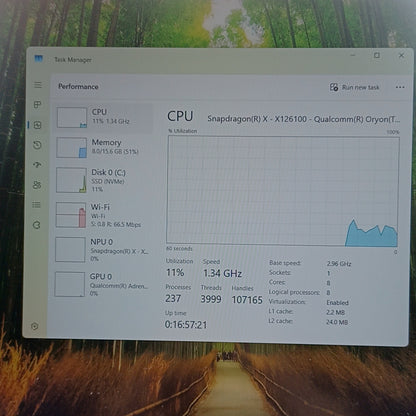
Task: Click the 237 processes count
Action: (173, 298)
